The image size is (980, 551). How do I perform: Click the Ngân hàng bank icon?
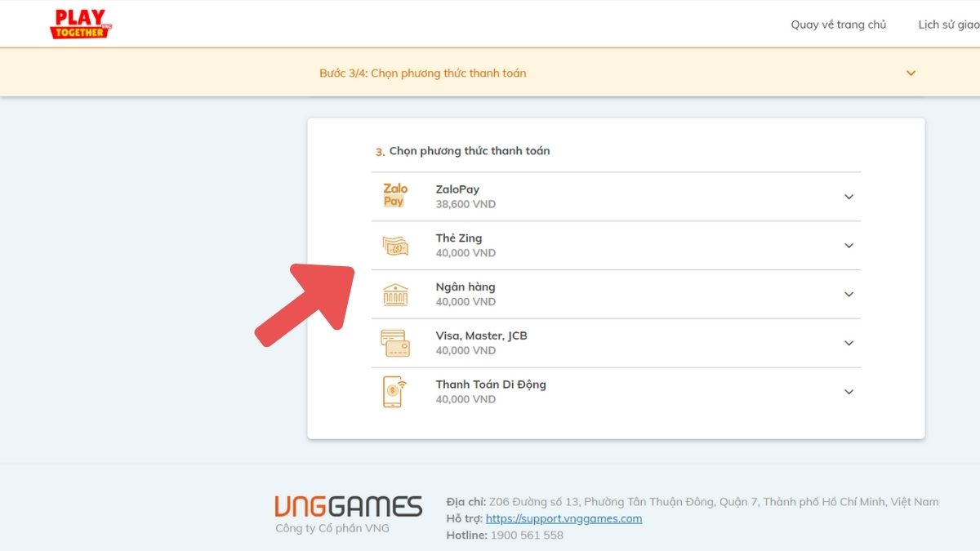tap(395, 294)
